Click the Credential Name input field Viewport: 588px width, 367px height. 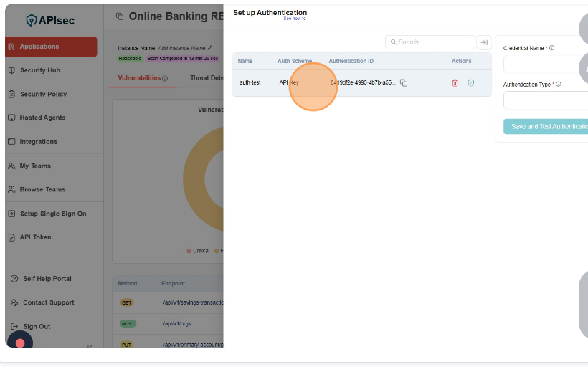pyautogui.click(x=546, y=65)
